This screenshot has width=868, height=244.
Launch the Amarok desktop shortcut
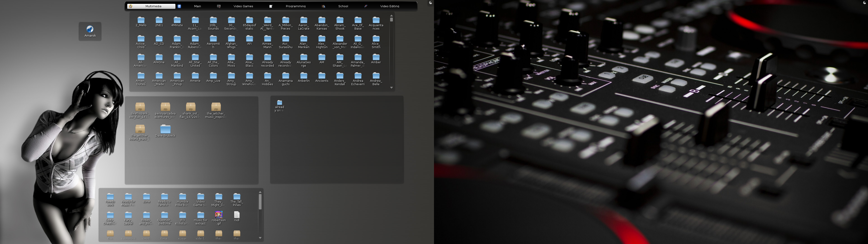click(x=90, y=31)
